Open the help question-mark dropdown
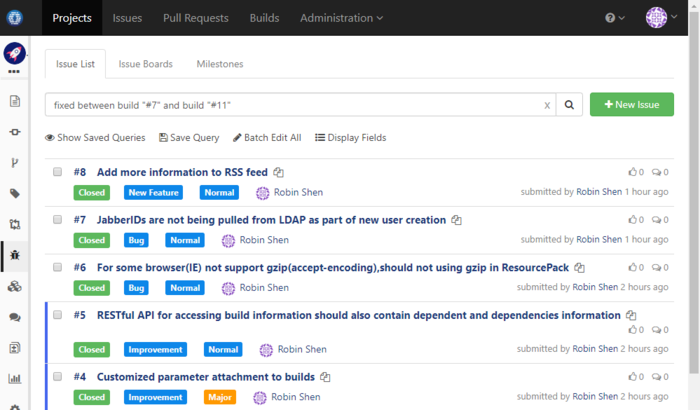This screenshot has width=700, height=410. 614,18
